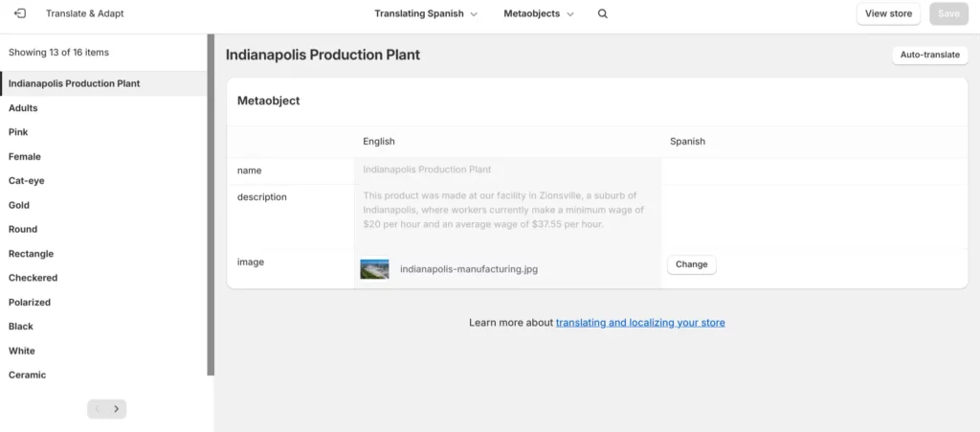Screen dimensions: 980x432
Task: Click the Showing 13 of 16 items text
Action: 58,53
